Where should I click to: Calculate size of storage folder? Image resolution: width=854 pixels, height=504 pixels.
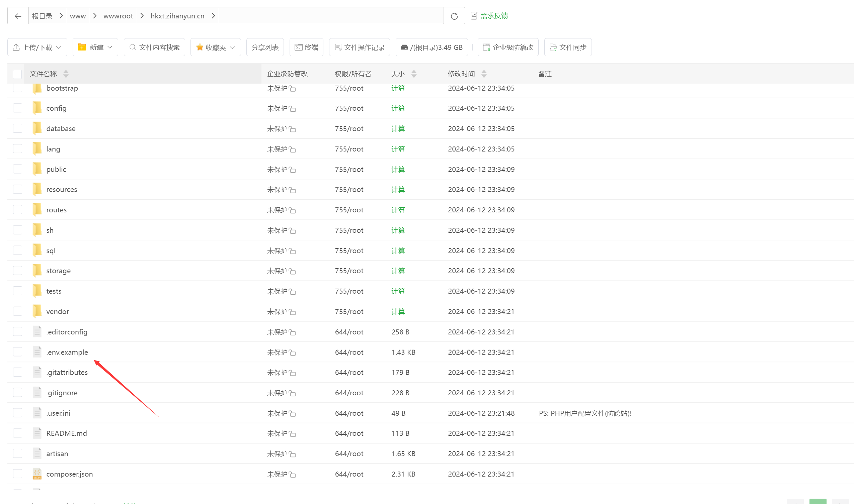coord(398,271)
